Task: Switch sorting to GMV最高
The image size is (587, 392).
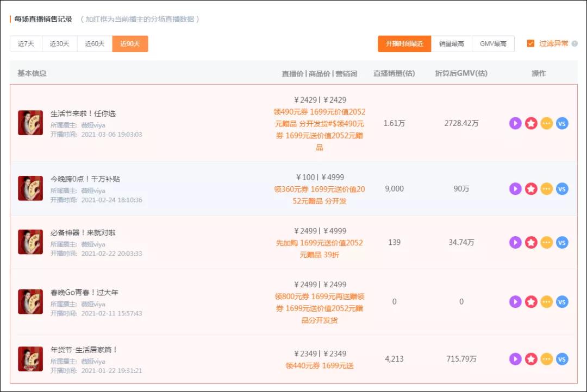Action: pos(492,43)
